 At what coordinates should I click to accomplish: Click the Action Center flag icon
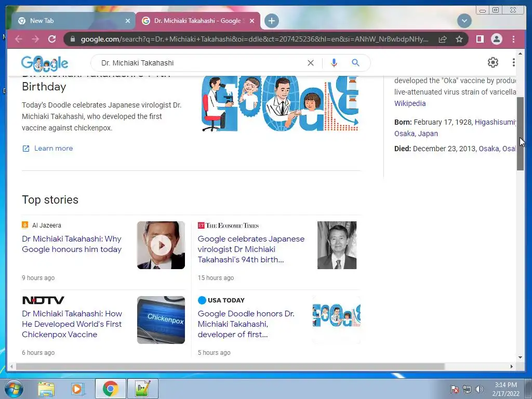pos(455,389)
